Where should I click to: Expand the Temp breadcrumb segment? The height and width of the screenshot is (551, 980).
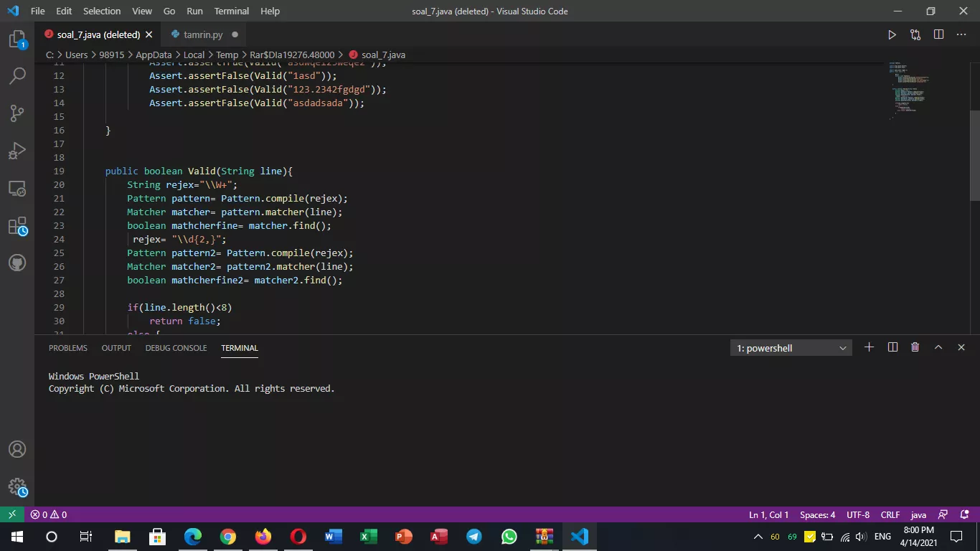[x=227, y=55]
